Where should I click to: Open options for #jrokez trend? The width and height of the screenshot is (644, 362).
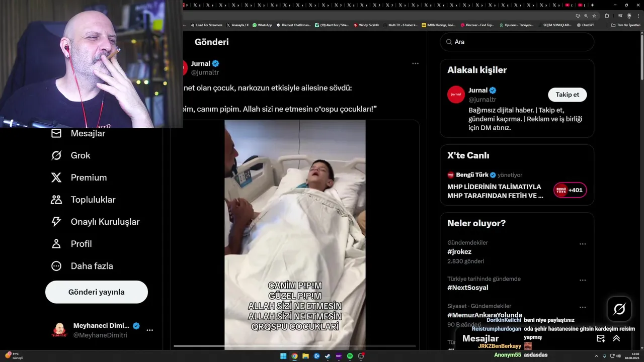pos(583,244)
